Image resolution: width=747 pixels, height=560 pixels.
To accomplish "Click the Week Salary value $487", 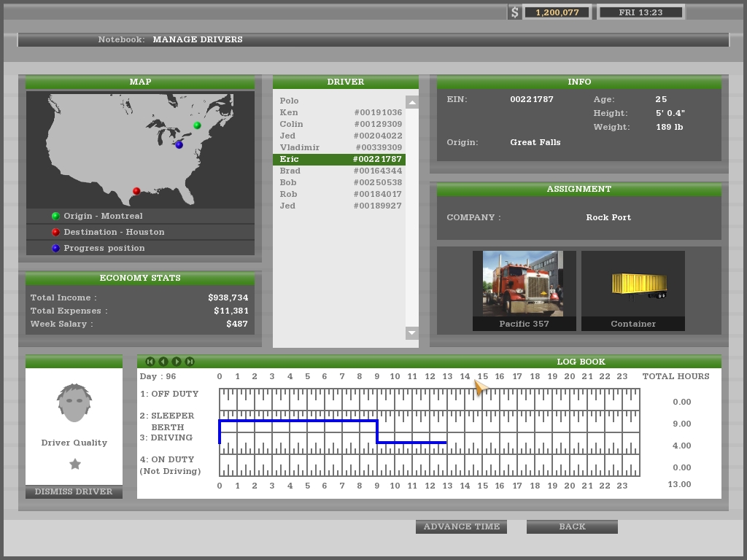I will click(x=237, y=324).
